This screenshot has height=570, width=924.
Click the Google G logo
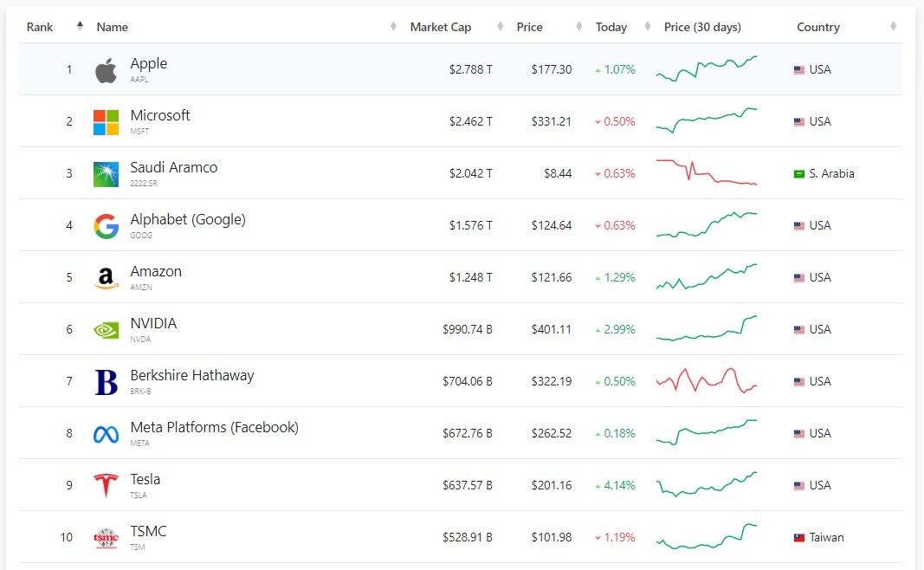[106, 226]
